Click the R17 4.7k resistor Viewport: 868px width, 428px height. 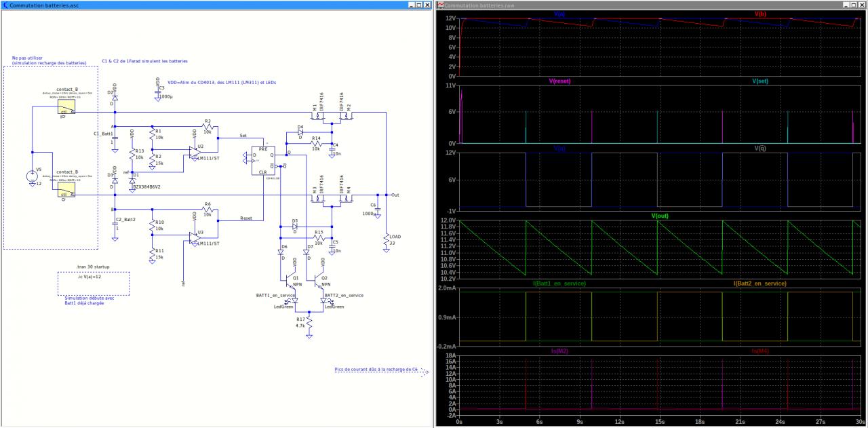(309, 322)
